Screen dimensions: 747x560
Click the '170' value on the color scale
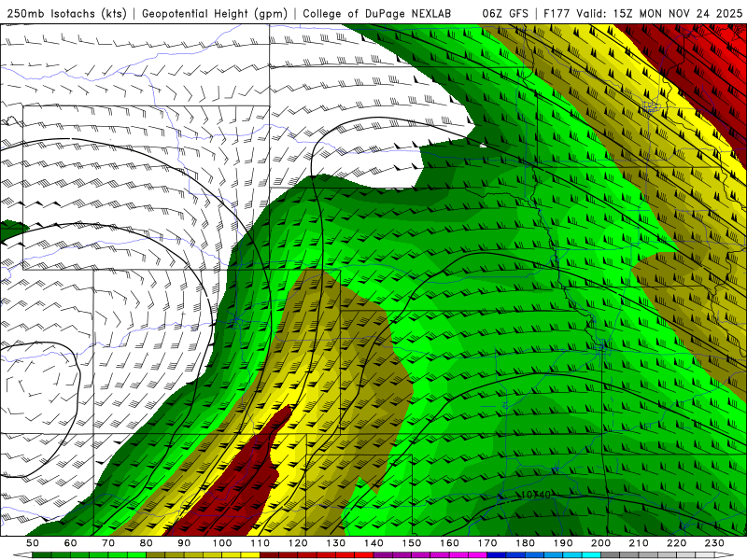coord(487,543)
